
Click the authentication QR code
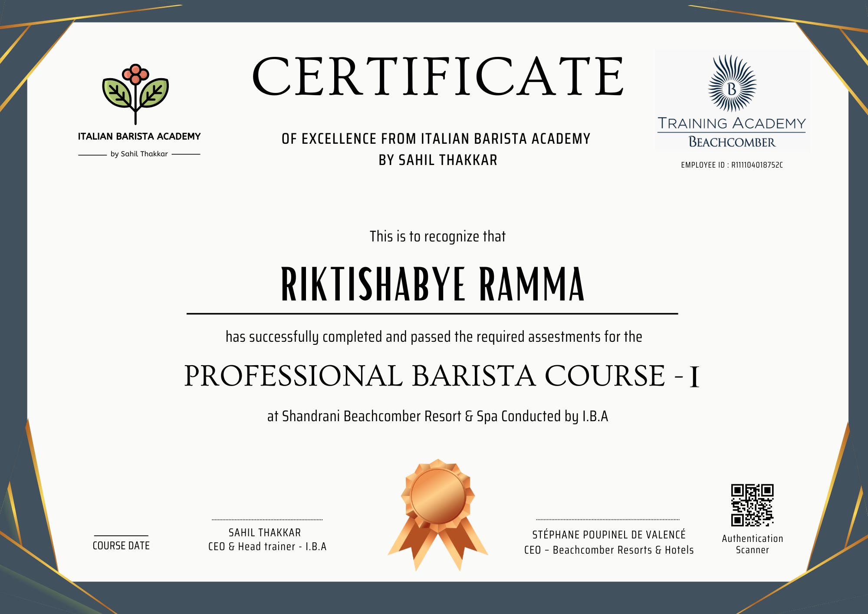[x=752, y=505]
